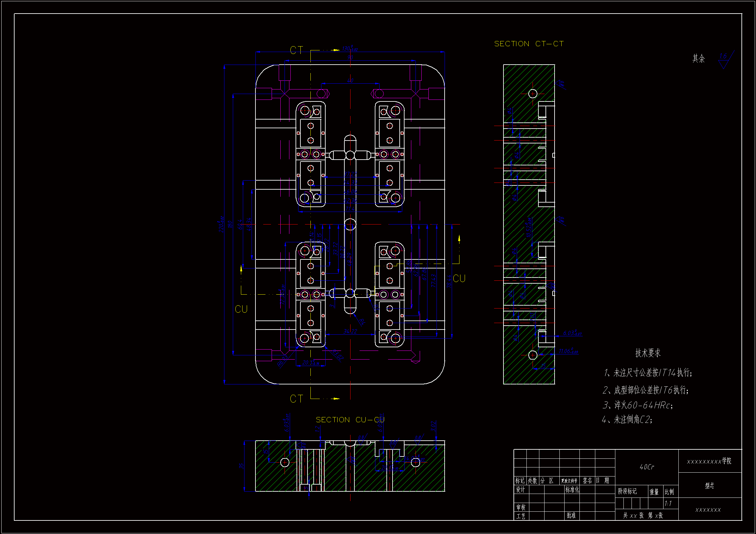Select the 40Cr material label
Viewport: 756px width, 534px height.
click(647, 467)
